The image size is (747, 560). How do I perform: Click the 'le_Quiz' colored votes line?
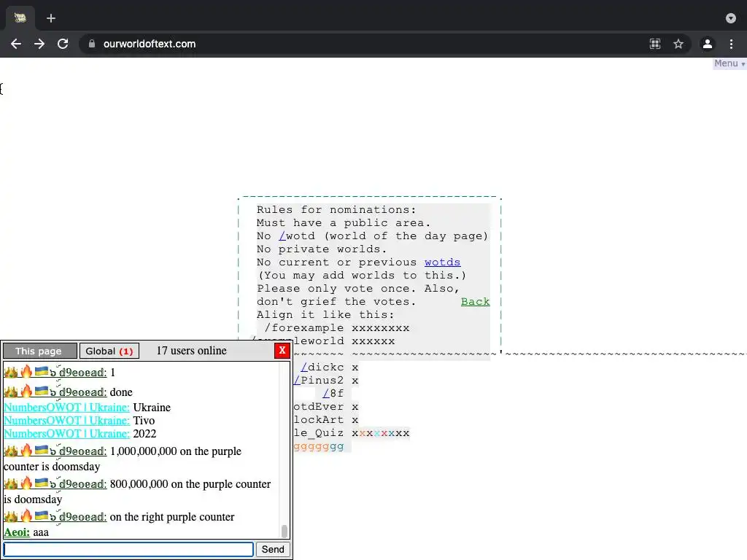click(351, 433)
